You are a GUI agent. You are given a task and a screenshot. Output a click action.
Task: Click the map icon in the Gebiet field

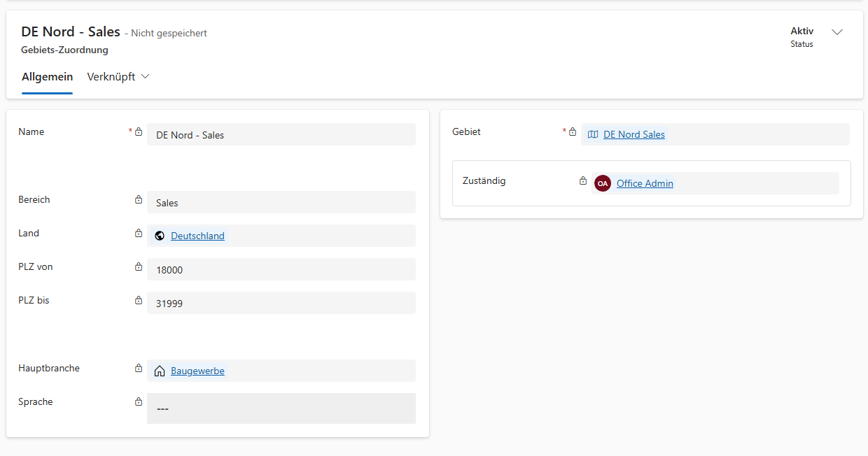click(593, 135)
